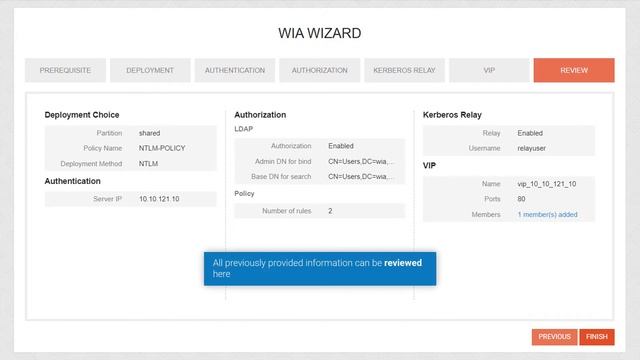Click the 'Deployment Choice' heading
The height and width of the screenshot is (360, 640).
click(82, 115)
